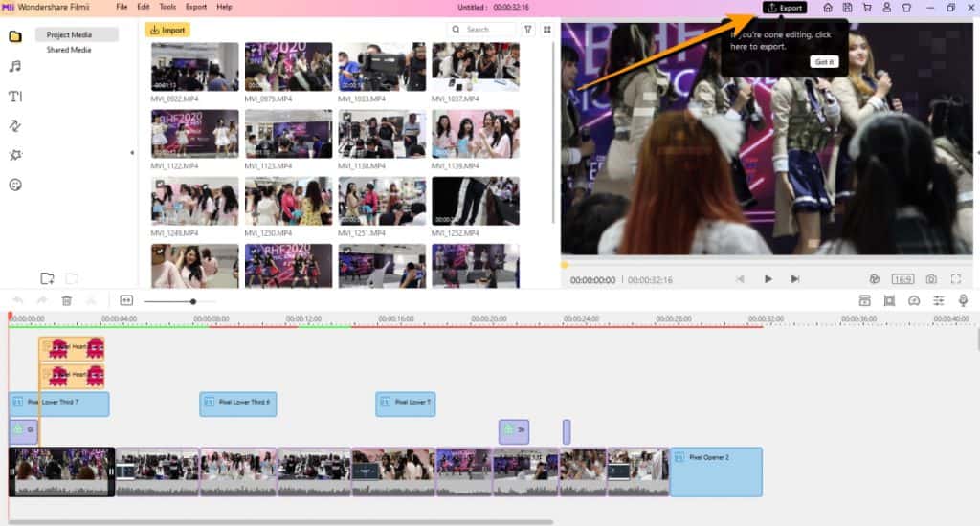Image resolution: width=980 pixels, height=526 pixels.
Task: Switch media thumbnails using the grid view toggle
Action: pos(547,30)
